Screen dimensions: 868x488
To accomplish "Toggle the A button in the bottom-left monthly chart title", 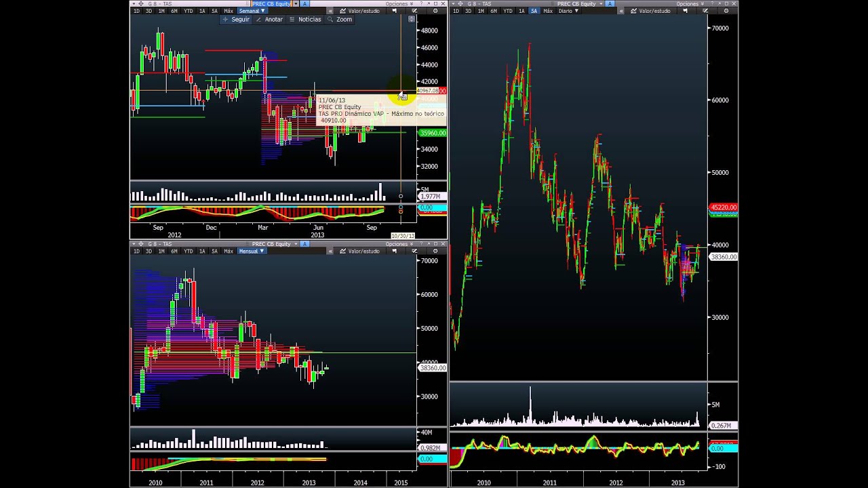I will click(x=305, y=244).
